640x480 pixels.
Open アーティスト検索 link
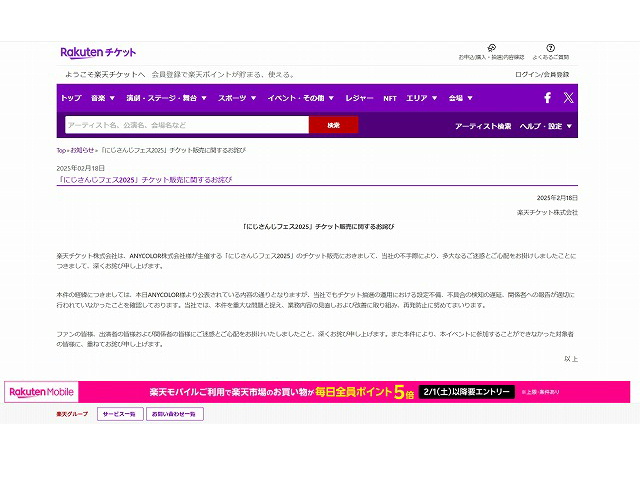point(483,126)
